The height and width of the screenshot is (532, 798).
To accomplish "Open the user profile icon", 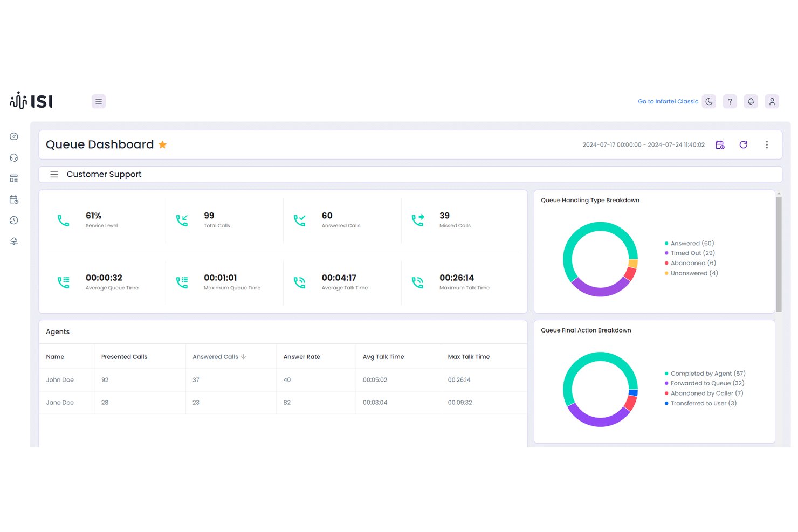I will (772, 101).
